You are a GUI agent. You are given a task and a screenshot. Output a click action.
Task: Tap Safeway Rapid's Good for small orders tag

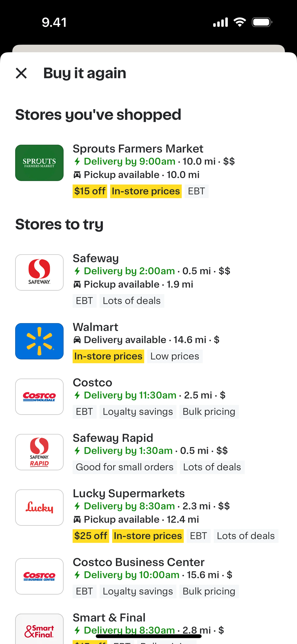pos(125,467)
